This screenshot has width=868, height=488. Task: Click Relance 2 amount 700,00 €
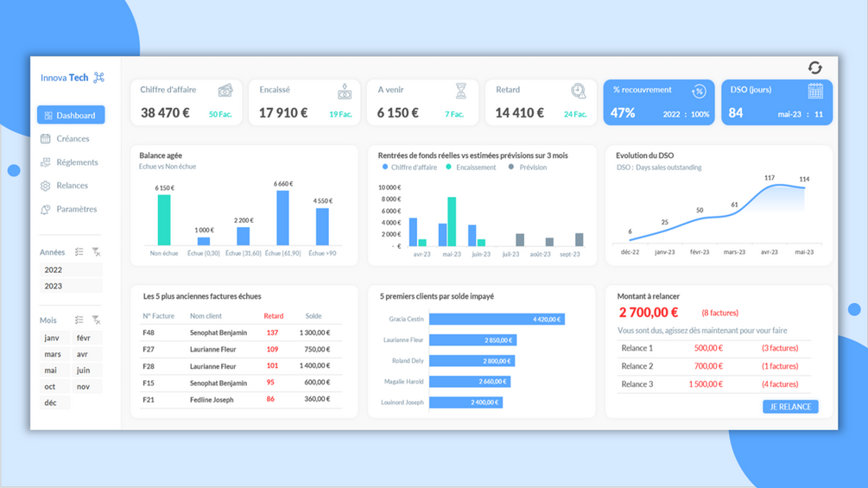click(708, 366)
